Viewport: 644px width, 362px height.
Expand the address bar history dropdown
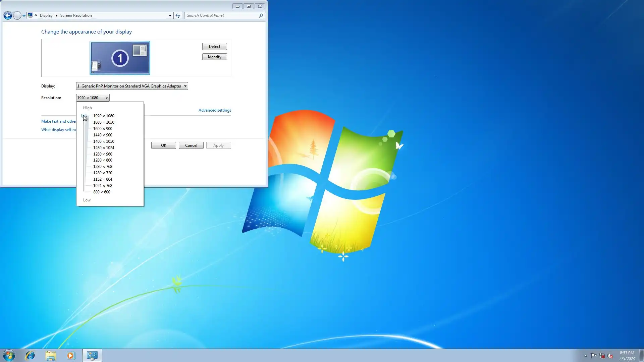(x=170, y=15)
